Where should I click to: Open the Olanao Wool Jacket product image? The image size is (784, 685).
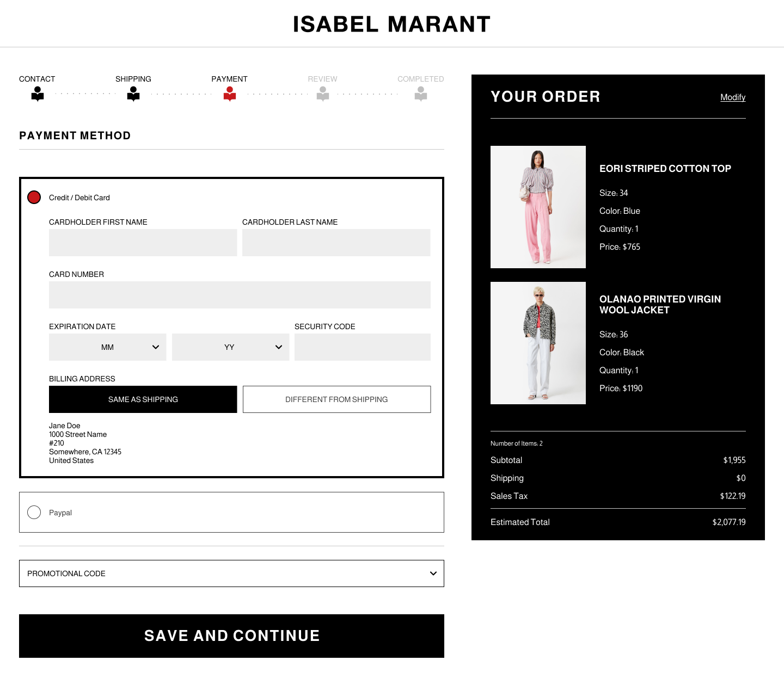tap(538, 343)
